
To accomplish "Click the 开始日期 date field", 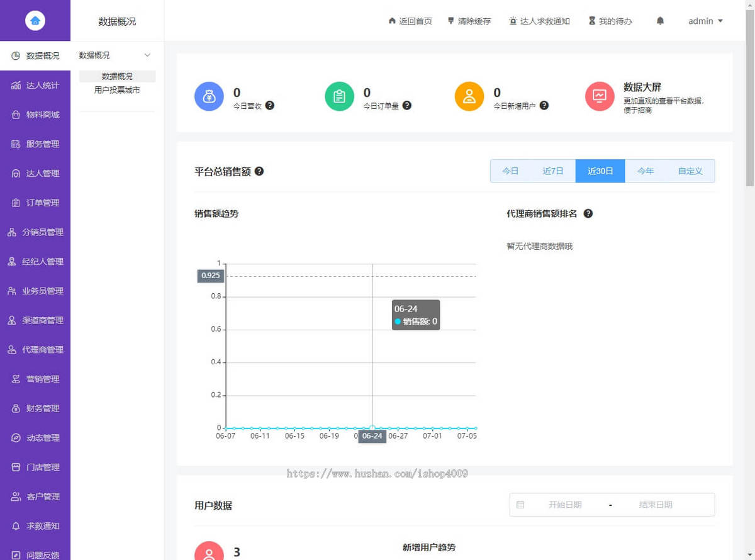I will pyautogui.click(x=565, y=505).
